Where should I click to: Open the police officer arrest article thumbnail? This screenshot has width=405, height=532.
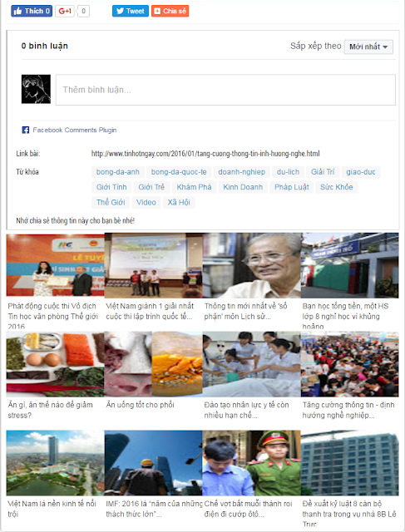click(251, 463)
